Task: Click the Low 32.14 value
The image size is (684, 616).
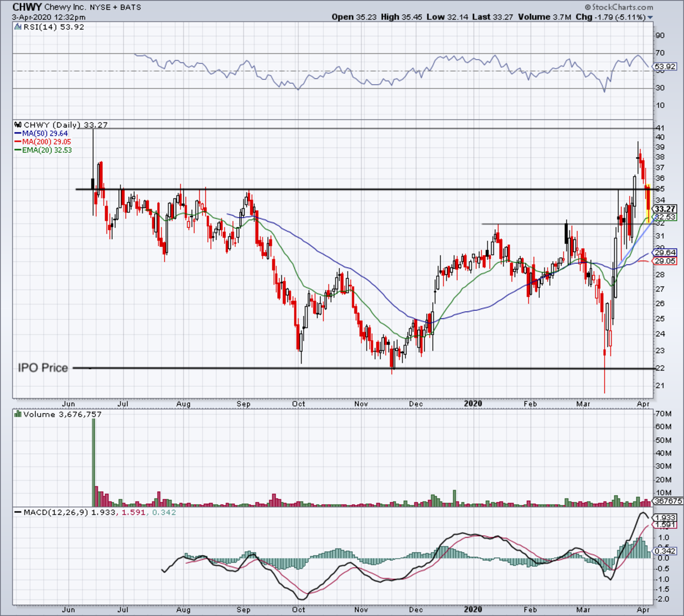Action: coord(447,17)
